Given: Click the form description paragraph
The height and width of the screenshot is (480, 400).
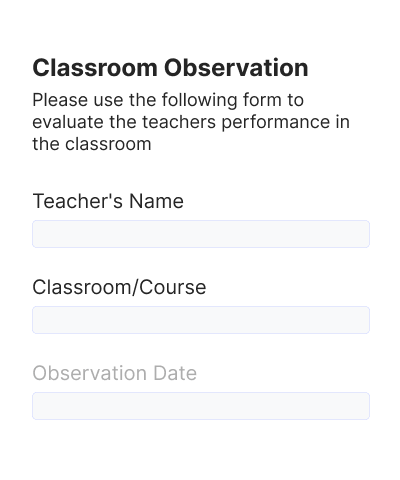Looking at the screenshot, I should pyautogui.click(x=191, y=122).
